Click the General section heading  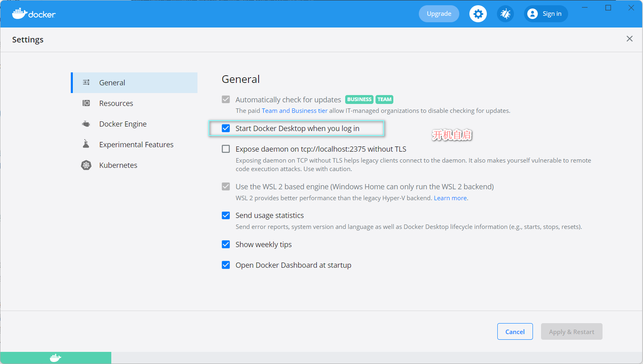click(x=241, y=79)
